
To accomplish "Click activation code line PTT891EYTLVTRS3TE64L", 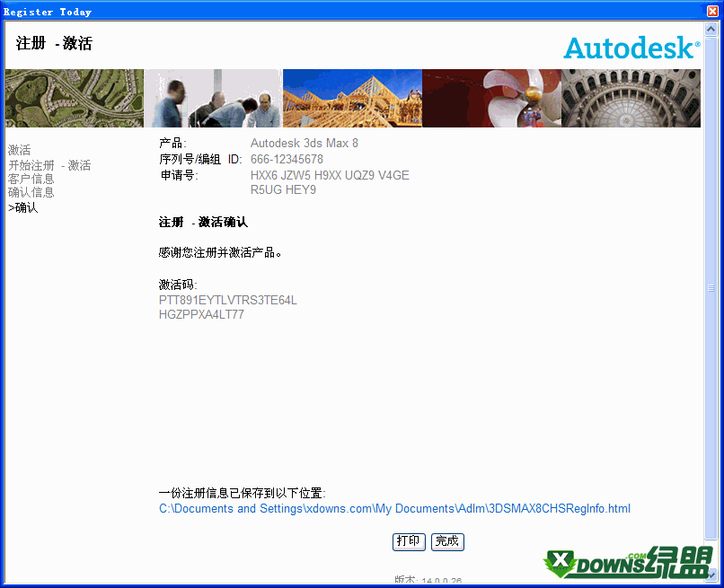I will (227, 300).
